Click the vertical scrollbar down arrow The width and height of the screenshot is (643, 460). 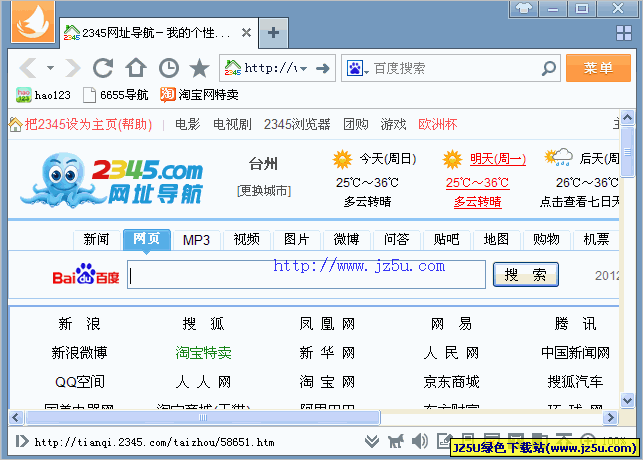pyautogui.click(x=627, y=400)
